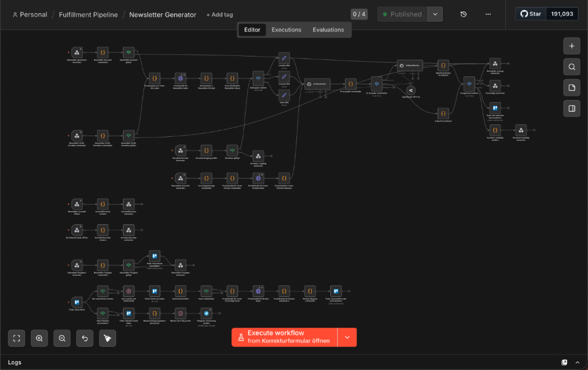
Task: Select the Korrektur bestätigt antworten webhook node
Action: (521, 130)
